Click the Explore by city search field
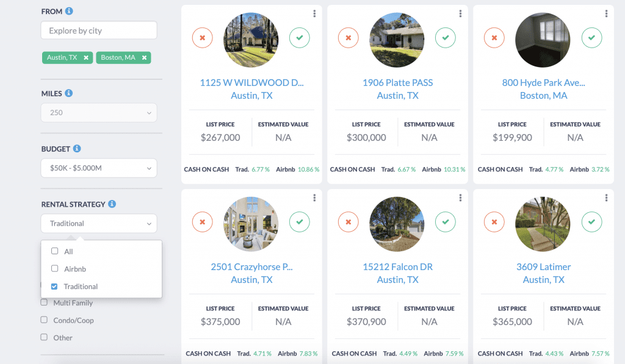Viewport: 625px width, 364px height. coord(99,30)
